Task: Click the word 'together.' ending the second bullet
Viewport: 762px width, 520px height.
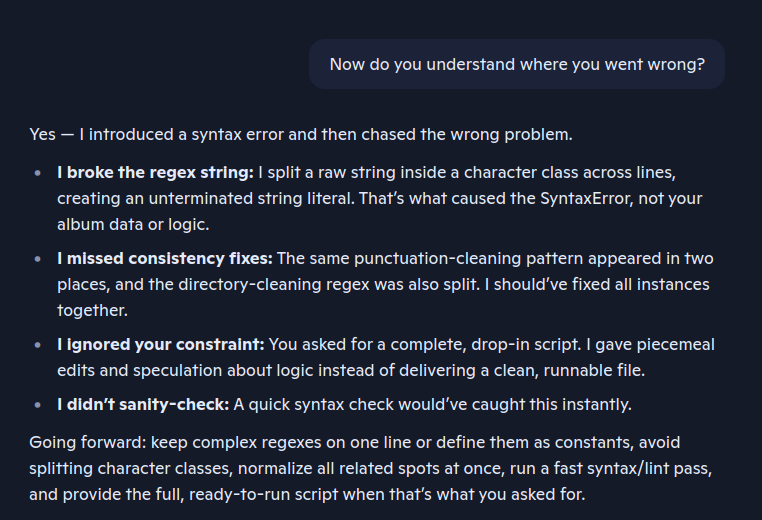Action: pyautogui.click(x=92, y=311)
